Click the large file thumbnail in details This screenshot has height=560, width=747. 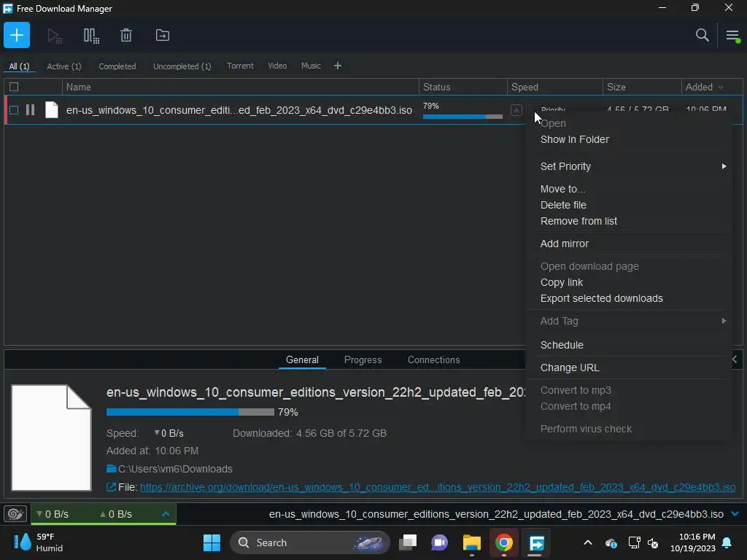pyautogui.click(x=51, y=437)
